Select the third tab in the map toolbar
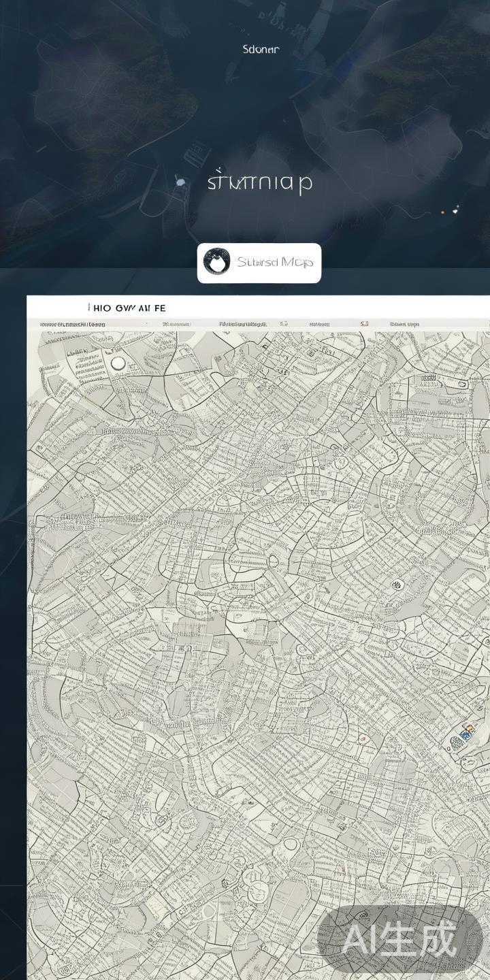490x980 pixels. [243, 325]
